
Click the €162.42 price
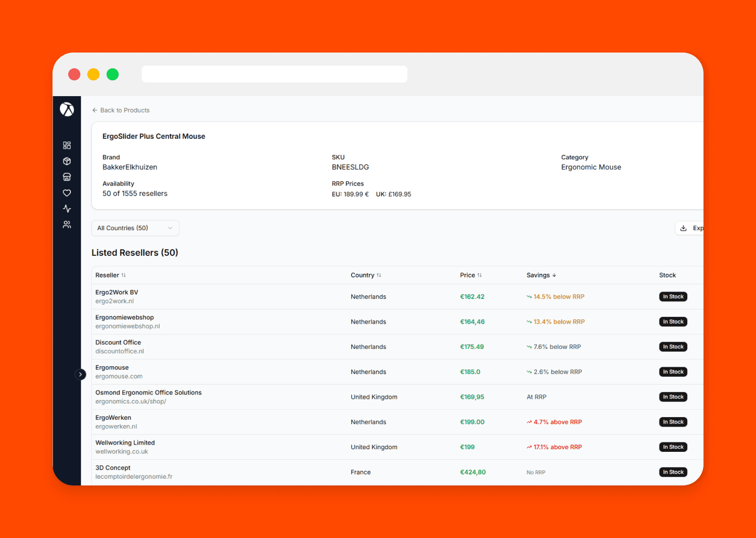coord(472,297)
